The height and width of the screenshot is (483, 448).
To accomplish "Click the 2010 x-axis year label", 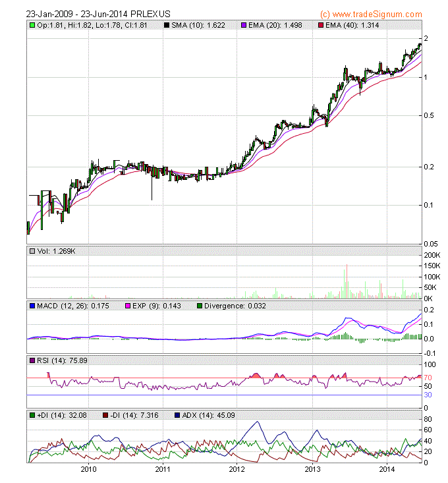I will (89, 469).
